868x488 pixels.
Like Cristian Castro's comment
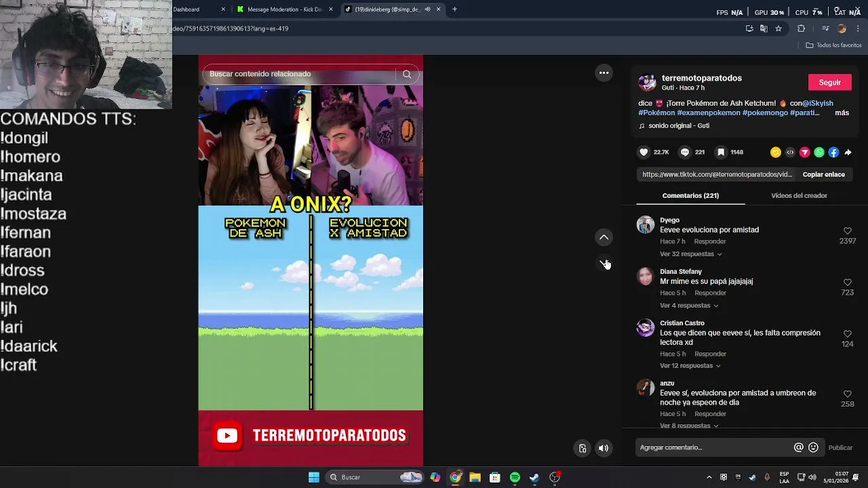point(847,334)
